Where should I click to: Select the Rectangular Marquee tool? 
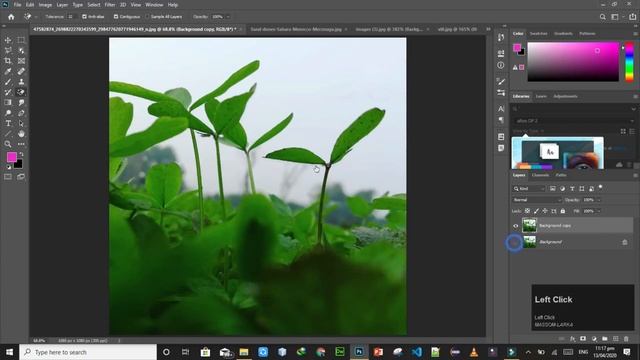pyautogui.click(x=21, y=40)
